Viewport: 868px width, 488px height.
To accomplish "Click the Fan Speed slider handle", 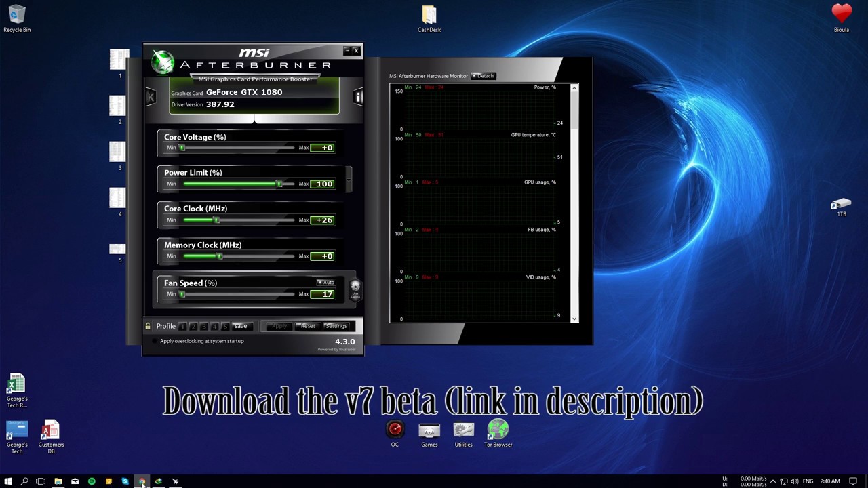I will pos(182,294).
